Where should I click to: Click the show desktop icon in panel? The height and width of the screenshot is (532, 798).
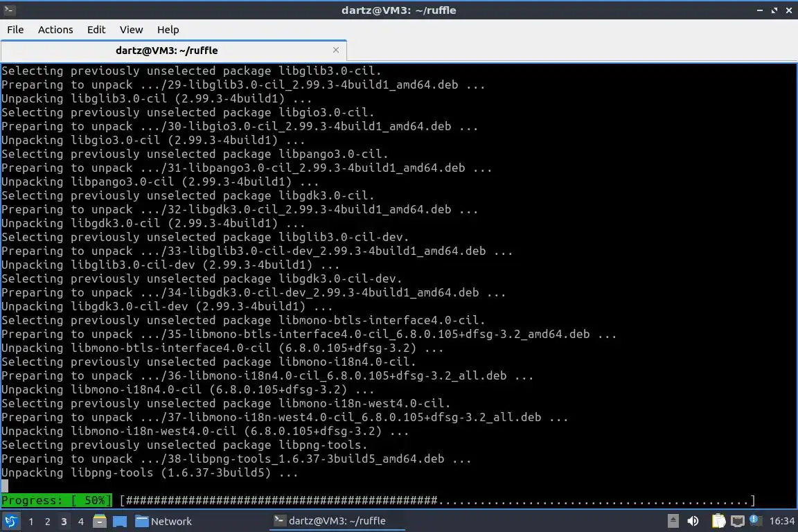120,522
